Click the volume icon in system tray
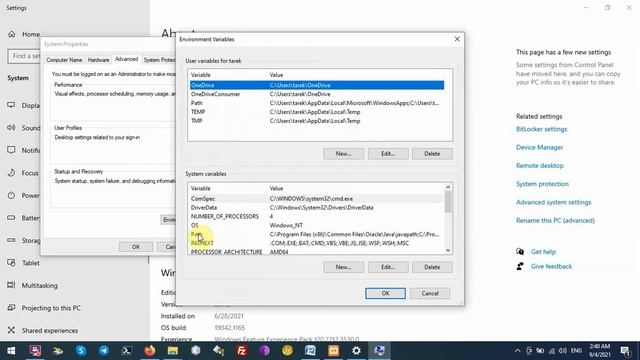 click(562, 351)
